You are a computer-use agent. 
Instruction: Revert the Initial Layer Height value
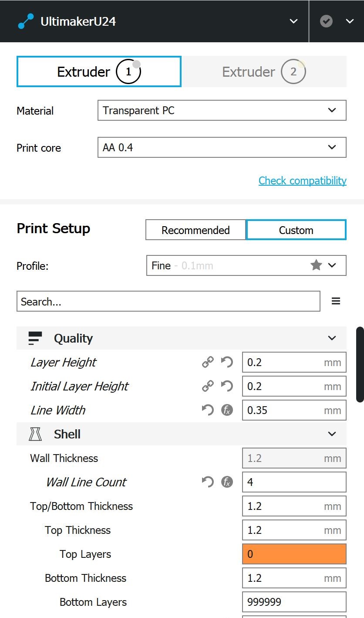[227, 386]
